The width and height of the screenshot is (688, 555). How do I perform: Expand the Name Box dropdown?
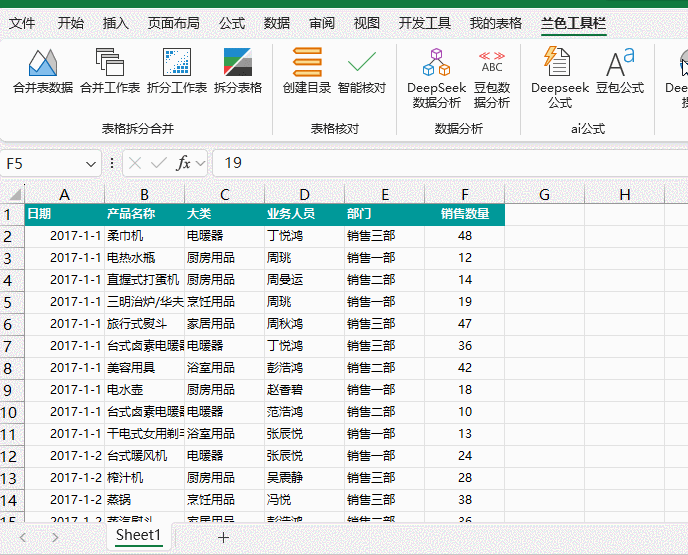point(91,164)
